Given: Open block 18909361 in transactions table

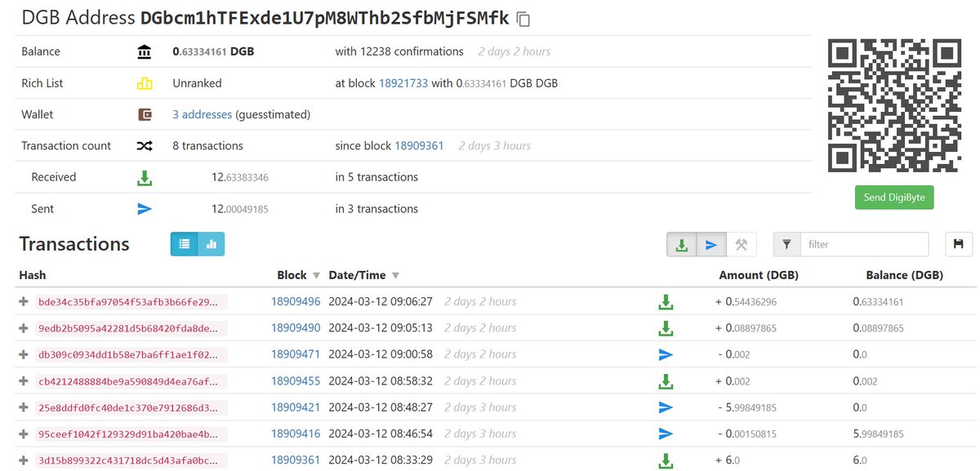Looking at the screenshot, I should [296, 460].
